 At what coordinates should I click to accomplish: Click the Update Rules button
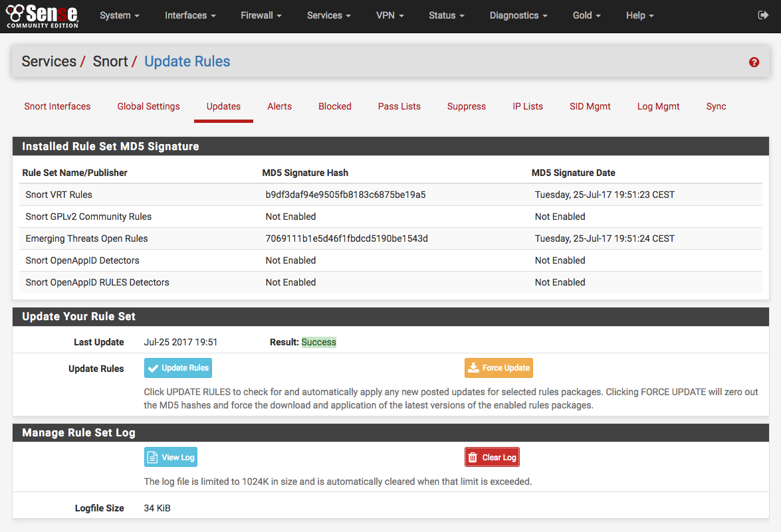tap(177, 368)
